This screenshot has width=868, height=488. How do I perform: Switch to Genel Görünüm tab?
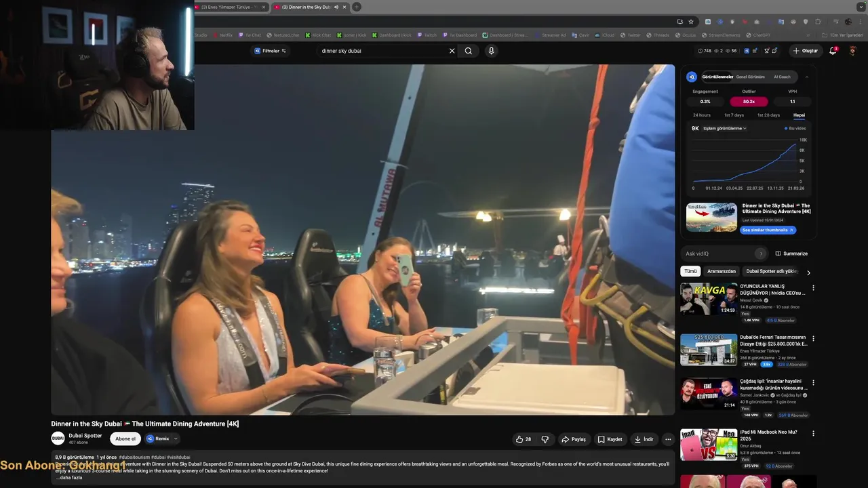point(750,77)
